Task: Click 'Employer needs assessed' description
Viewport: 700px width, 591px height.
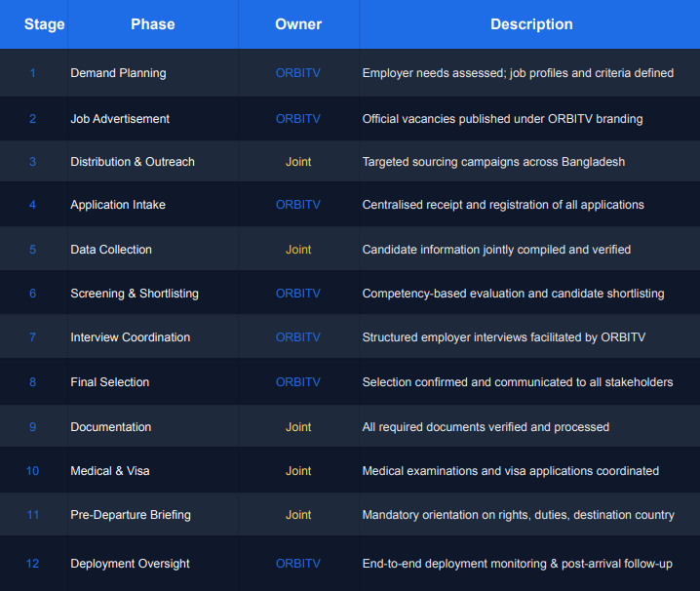Action: click(518, 73)
